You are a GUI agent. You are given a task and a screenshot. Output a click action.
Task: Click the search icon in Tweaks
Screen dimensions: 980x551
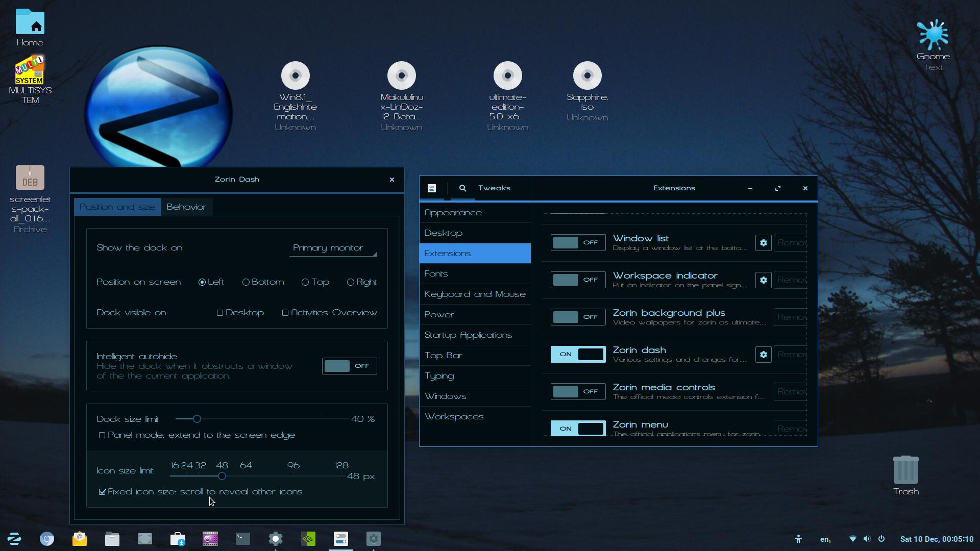pyautogui.click(x=462, y=188)
